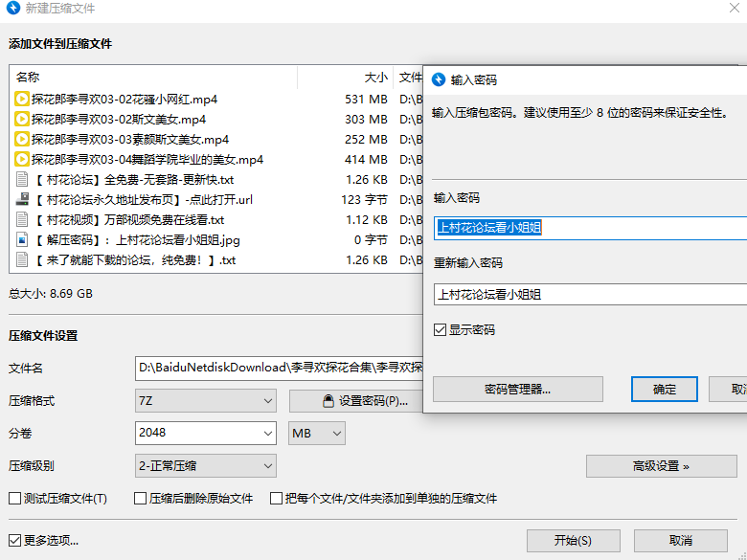Enable the 压缩后删除原始文件 checkbox

(x=140, y=499)
